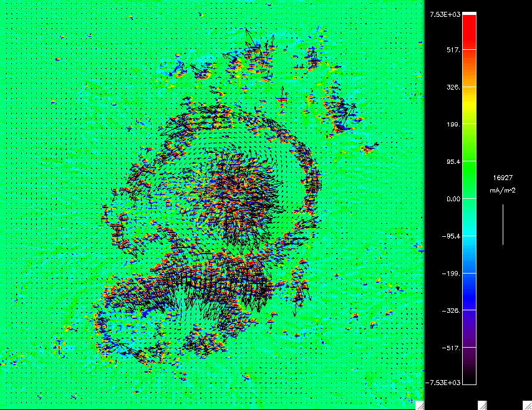The image size is (532, 410).
Task: Select the -199. color bar label
Action: (452, 274)
